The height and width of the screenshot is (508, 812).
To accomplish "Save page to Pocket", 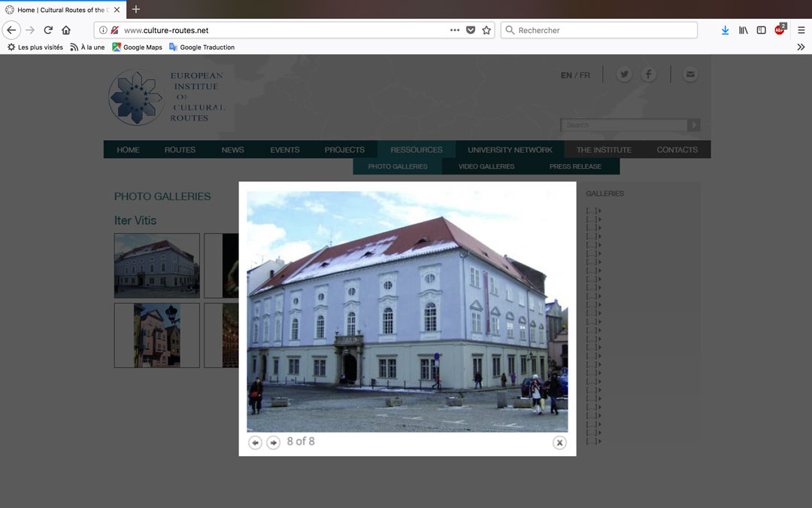I will click(x=471, y=30).
